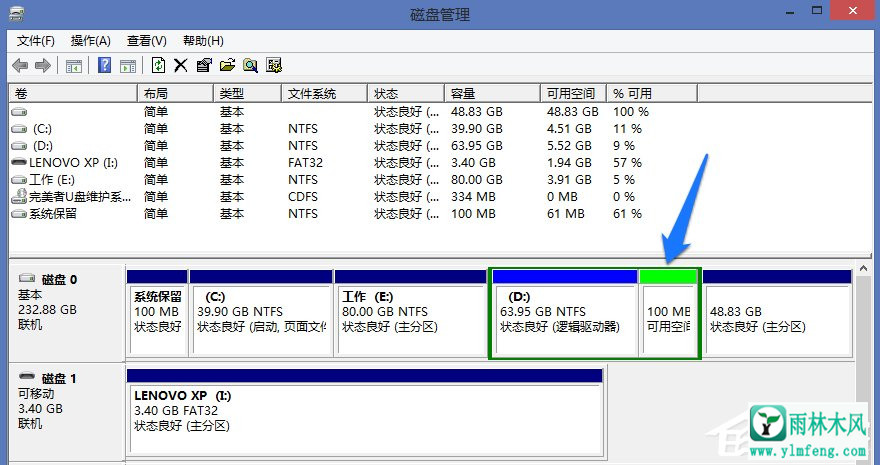Toggle the show/hide action pane icon
This screenshot has width=880, height=465.
point(128,66)
